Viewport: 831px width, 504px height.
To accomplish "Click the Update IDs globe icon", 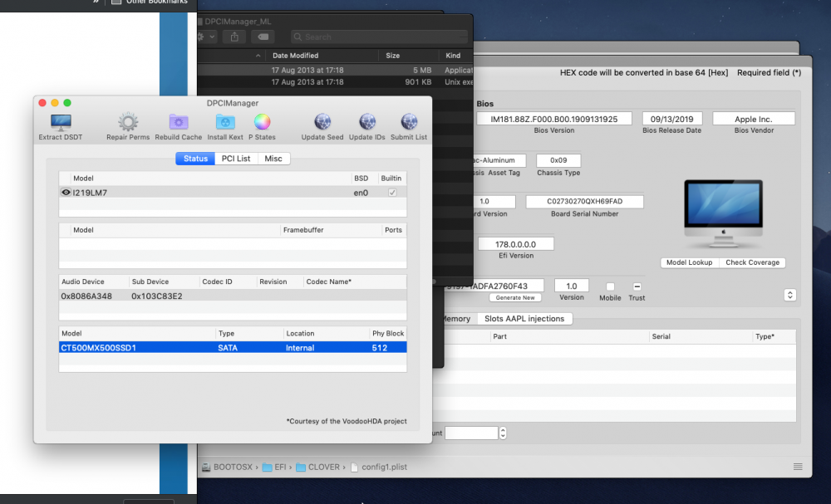I will coord(366,122).
